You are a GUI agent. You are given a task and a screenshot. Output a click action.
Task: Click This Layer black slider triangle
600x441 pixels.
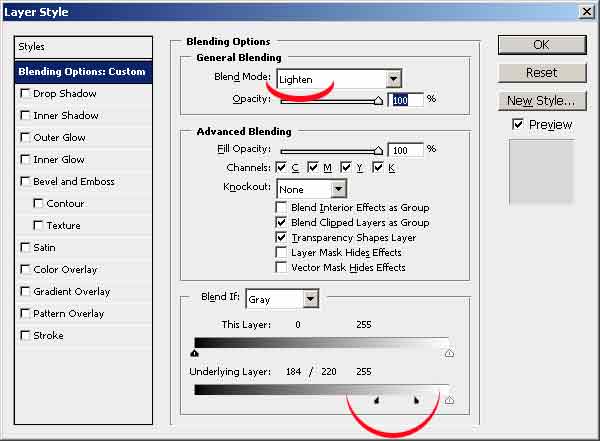[x=194, y=353]
